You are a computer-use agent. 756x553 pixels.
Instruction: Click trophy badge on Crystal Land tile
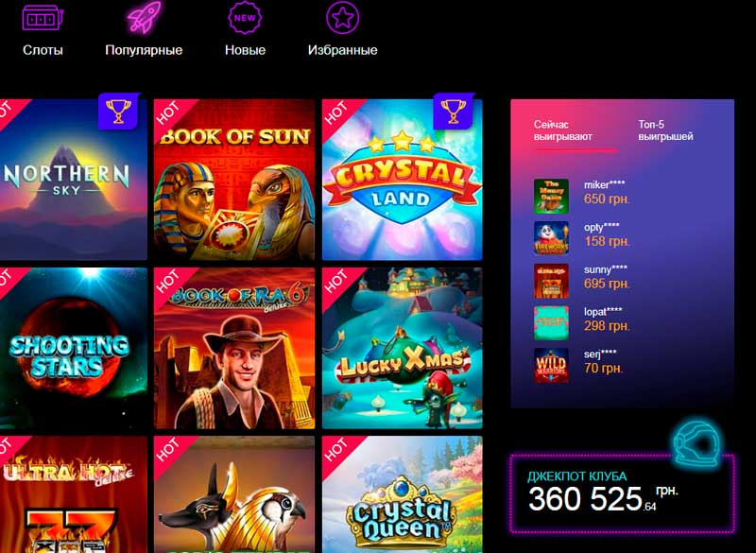[x=454, y=112]
